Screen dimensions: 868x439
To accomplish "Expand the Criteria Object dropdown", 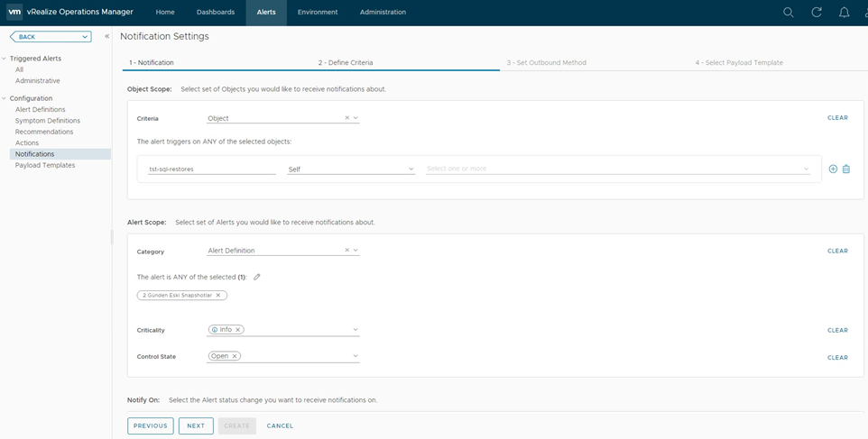I will click(x=356, y=118).
